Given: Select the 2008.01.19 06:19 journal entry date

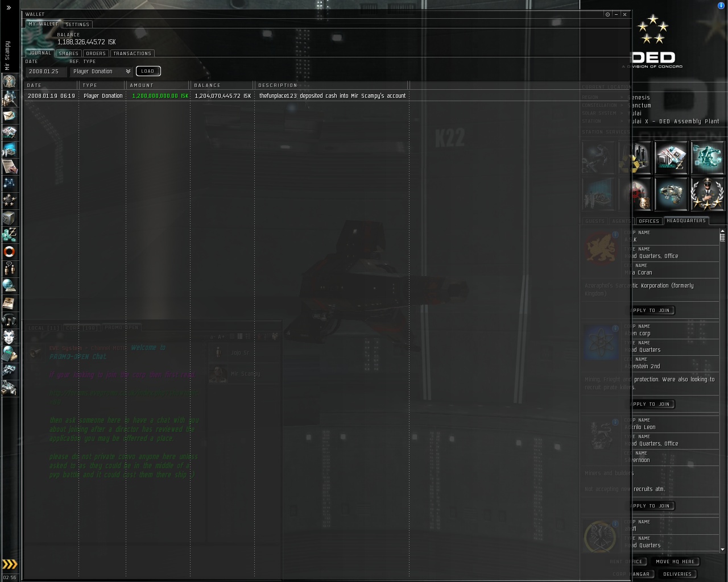Looking at the screenshot, I should 51,96.
